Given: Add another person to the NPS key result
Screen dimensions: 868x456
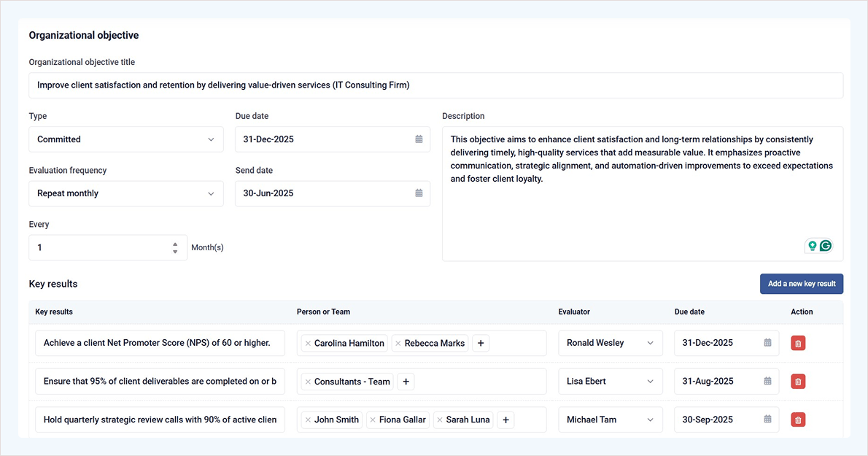Looking at the screenshot, I should point(481,342).
